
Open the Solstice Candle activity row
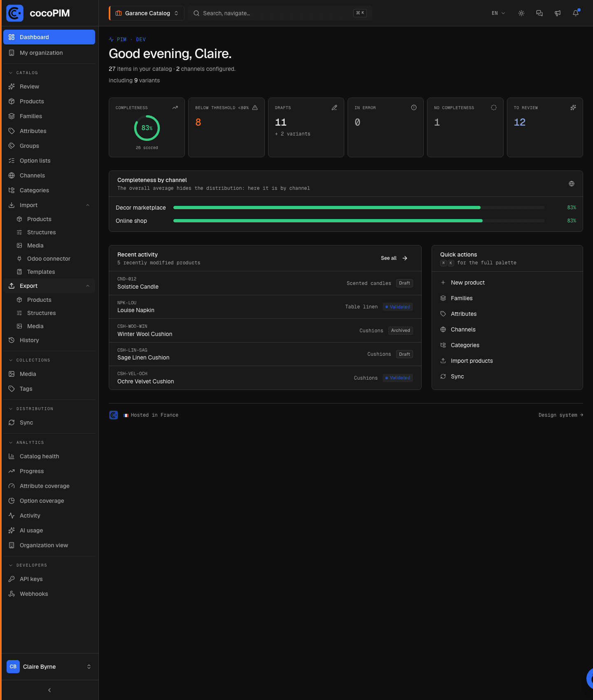pyautogui.click(x=265, y=283)
